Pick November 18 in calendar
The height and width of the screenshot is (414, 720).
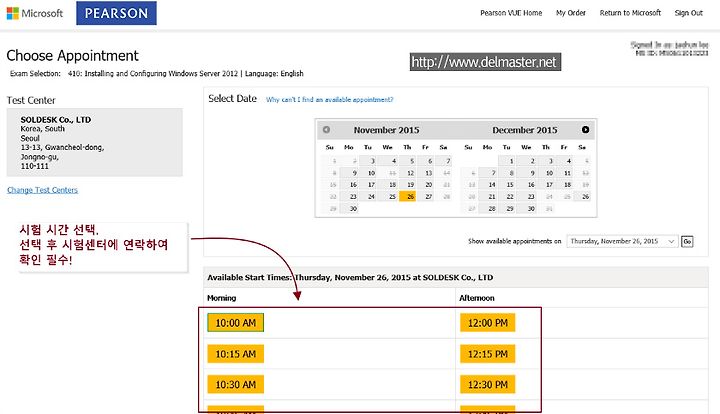(x=388, y=185)
